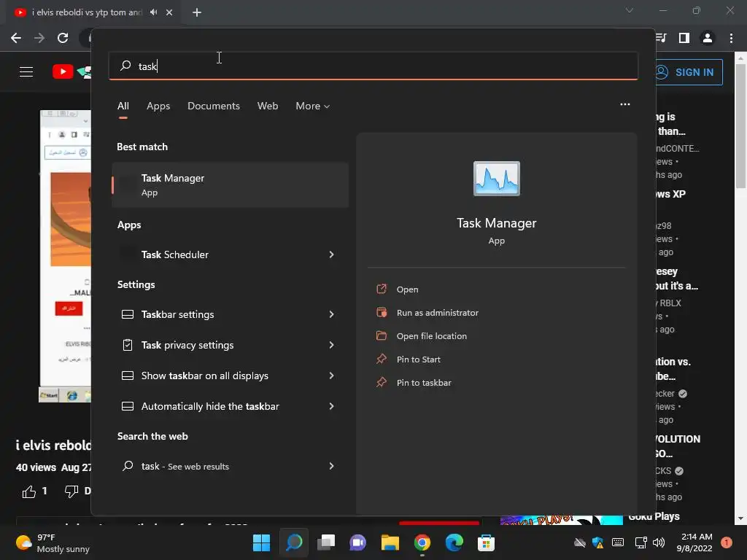Open Chrome three-dot menu

pos(731,38)
